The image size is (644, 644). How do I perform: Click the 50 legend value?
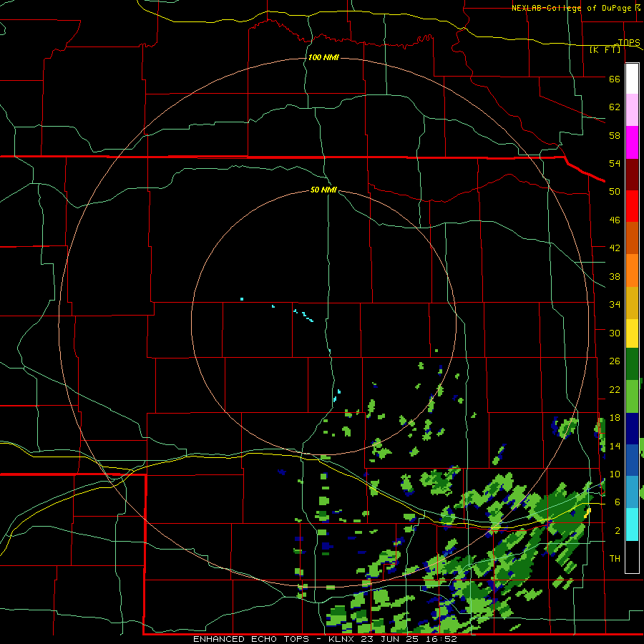coord(615,191)
